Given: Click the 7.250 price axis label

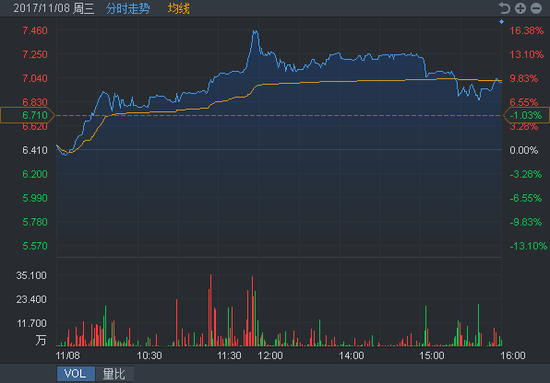Looking at the screenshot, I should coord(35,54).
